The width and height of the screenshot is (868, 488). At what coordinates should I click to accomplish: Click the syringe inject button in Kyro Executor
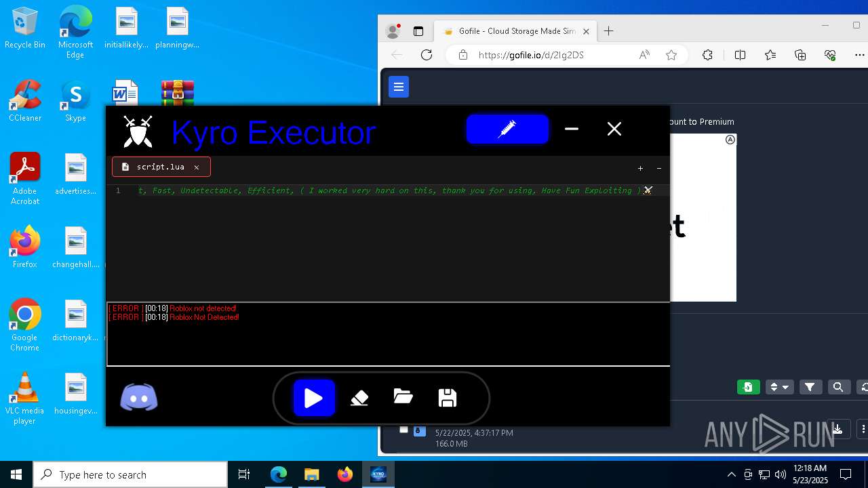coord(507,129)
